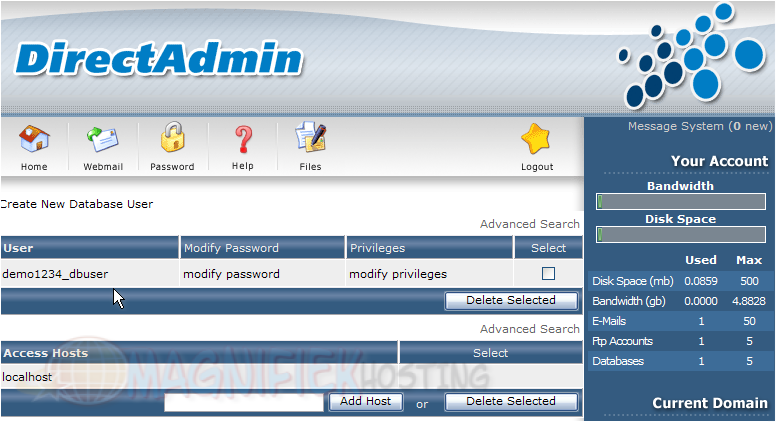Click Delete Selected under the user table
This screenshot has height=422, width=776.
511,300
